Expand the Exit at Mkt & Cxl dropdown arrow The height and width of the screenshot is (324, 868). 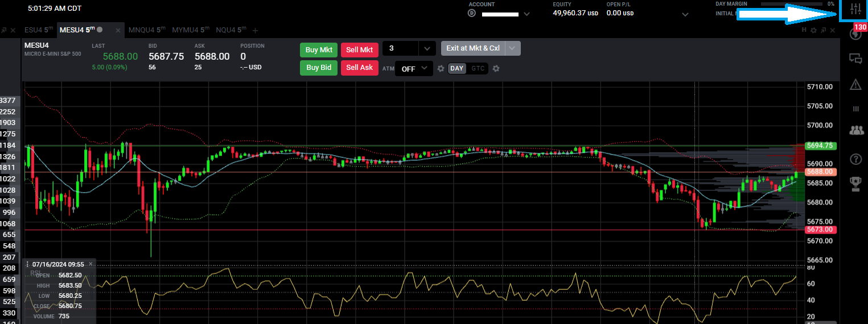coord(512,48)
